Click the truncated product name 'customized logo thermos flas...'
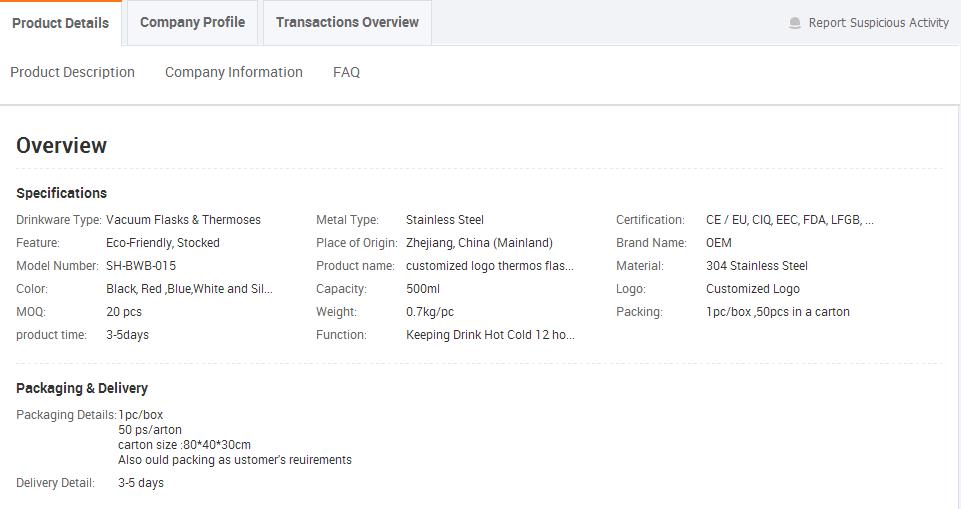The image size is (961, 509). (490, 266)
